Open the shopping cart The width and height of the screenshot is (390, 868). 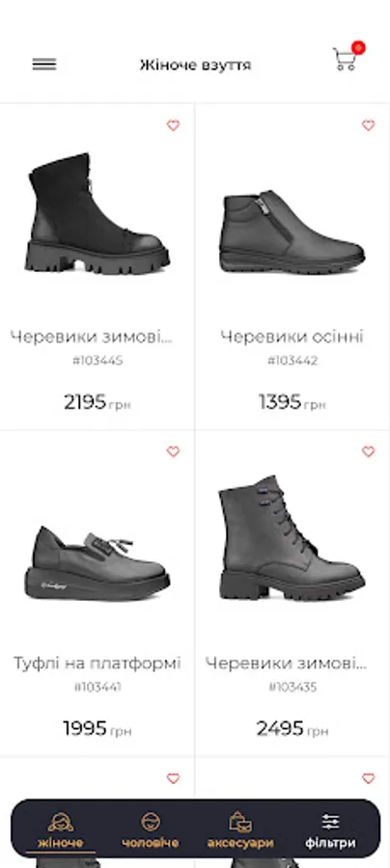click(x=346, y=59)
